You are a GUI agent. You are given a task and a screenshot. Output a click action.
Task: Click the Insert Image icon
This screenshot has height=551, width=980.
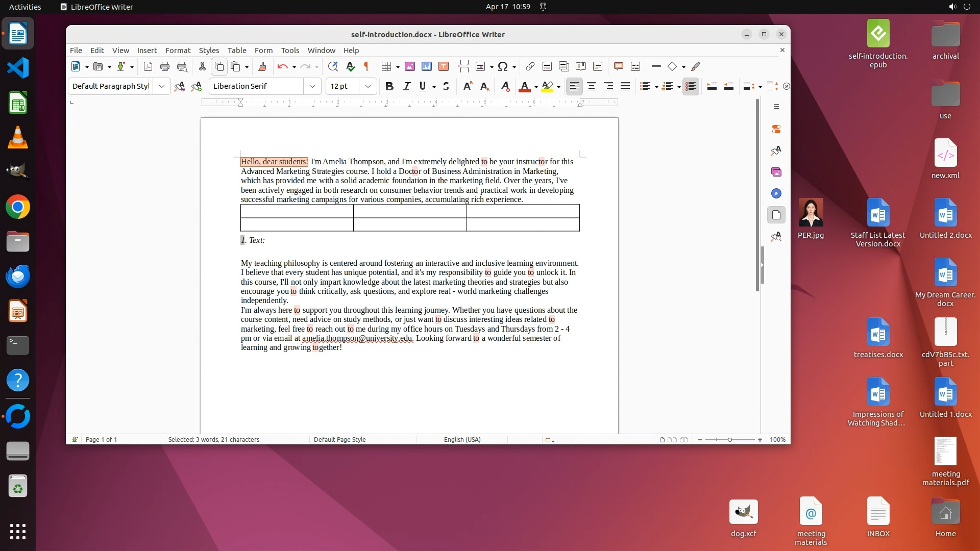pyautogui.click(x=409, y=66)
